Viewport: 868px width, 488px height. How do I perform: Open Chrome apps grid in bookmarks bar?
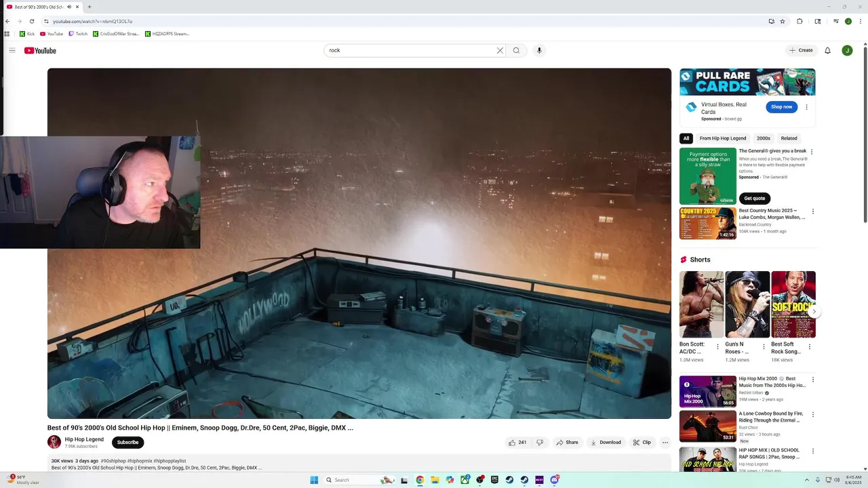[x=7, y=34]
